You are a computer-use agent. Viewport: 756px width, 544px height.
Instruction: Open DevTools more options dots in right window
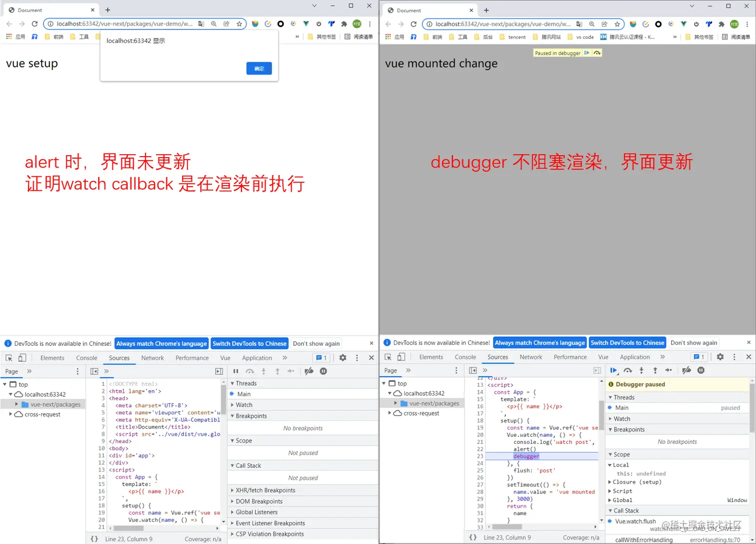tap(734, 357)
